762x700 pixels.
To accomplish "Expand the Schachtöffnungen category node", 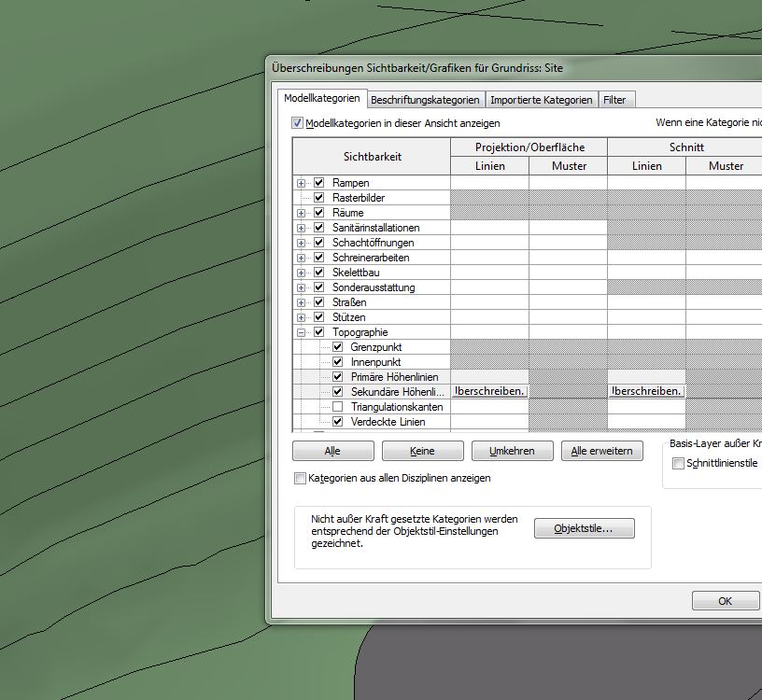I will pyautogui.click(x=302, y=243).
